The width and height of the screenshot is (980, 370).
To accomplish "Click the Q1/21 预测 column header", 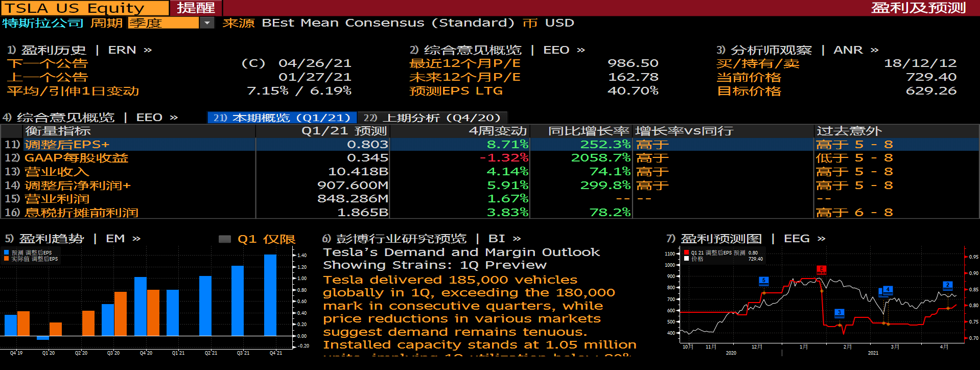I will click(344, 131).
